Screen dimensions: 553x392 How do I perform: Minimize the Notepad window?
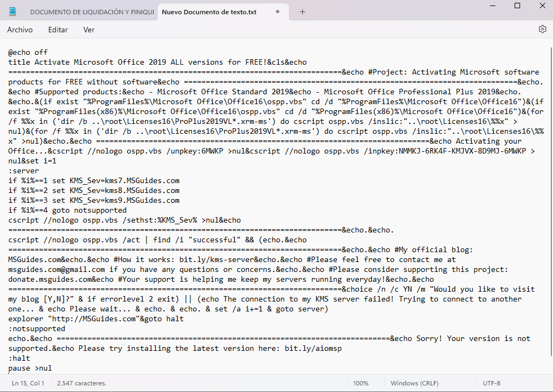coord(492,5)
